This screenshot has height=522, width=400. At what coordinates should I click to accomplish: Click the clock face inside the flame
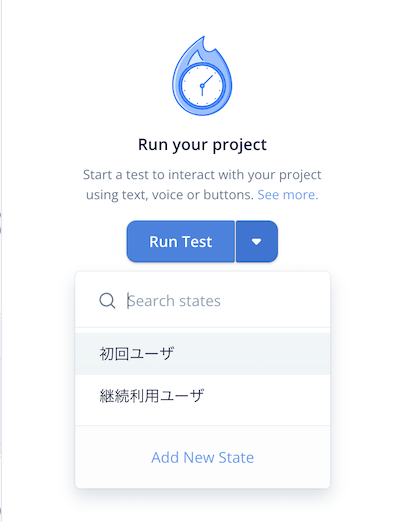(202, 85)
